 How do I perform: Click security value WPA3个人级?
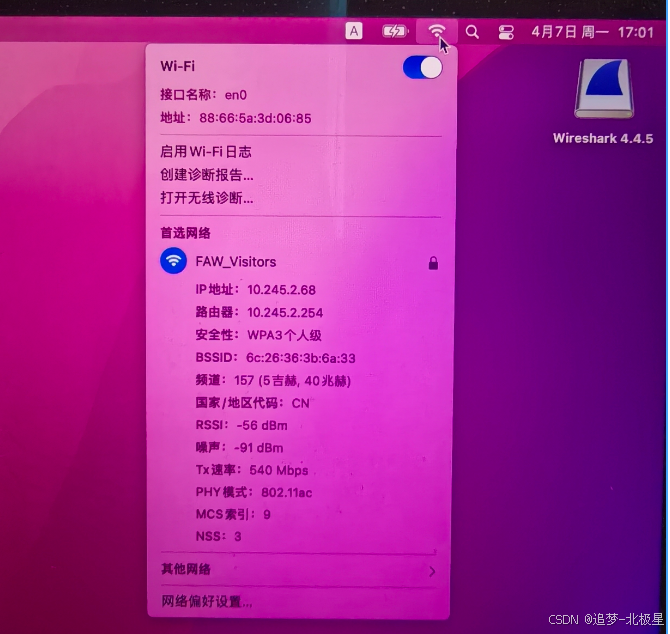pos(284,335)
